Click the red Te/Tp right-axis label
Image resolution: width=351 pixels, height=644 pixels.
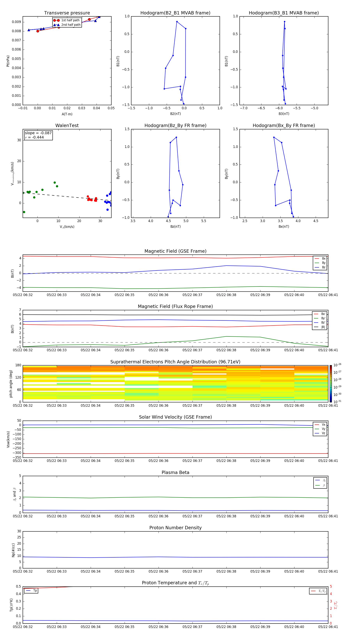[x=336, y=605]
